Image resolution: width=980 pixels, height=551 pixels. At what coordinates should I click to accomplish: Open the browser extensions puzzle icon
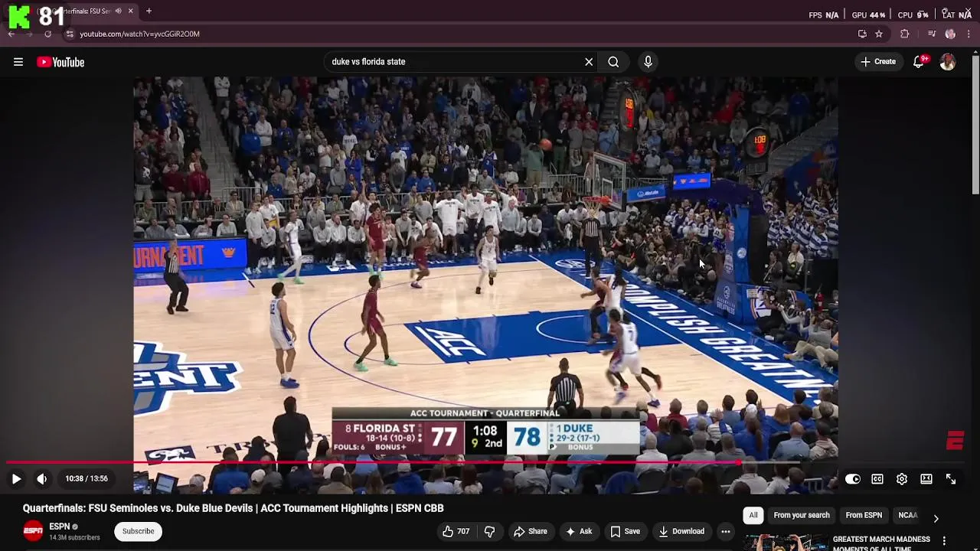(904, 34)
